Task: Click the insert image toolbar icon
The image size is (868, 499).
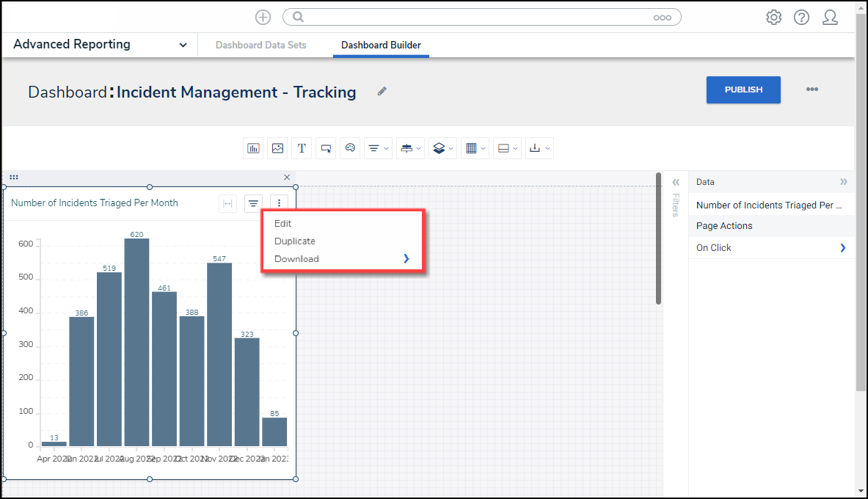Action: pos(277,148)
